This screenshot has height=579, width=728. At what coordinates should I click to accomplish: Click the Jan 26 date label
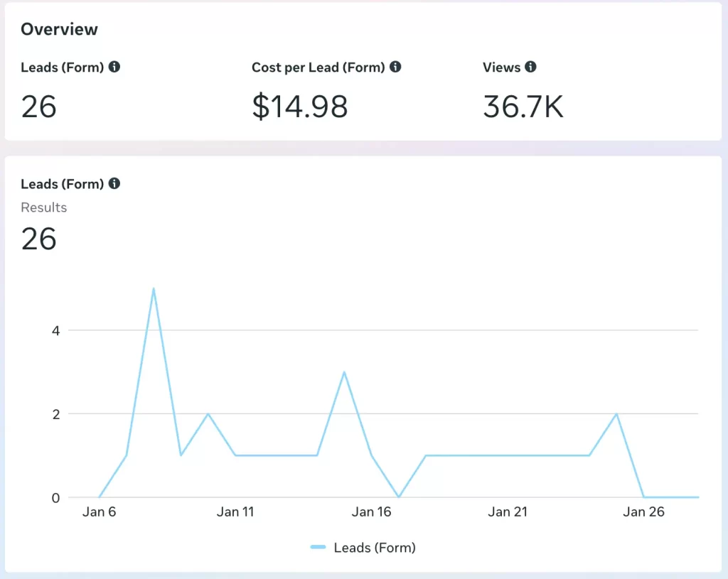tap(643, 512)
